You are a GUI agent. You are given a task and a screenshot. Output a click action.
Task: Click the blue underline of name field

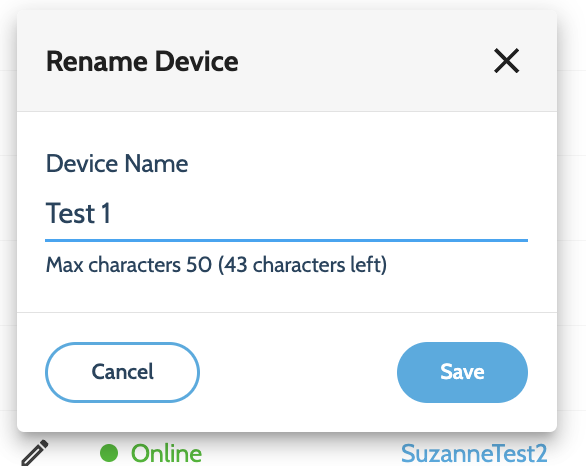coord(286,240)
